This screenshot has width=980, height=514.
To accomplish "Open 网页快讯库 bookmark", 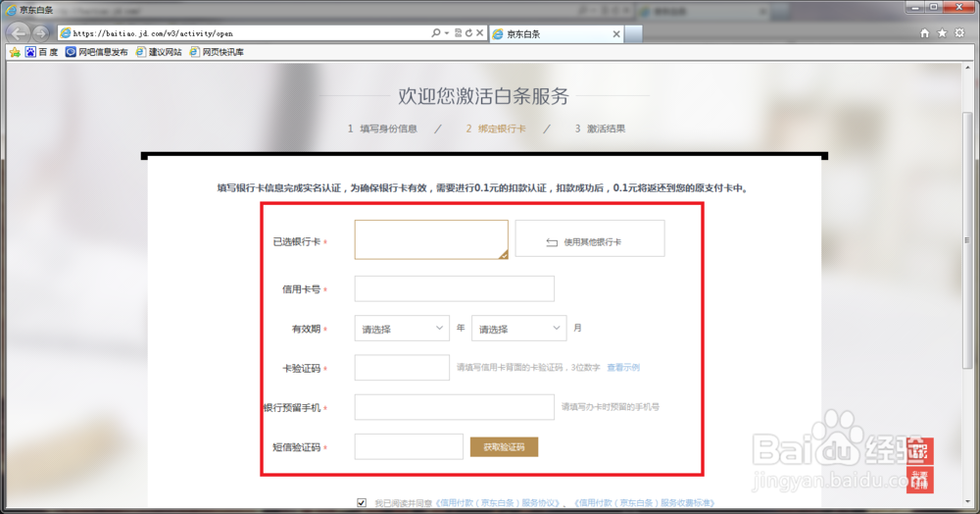I will [x=217, y=52].
